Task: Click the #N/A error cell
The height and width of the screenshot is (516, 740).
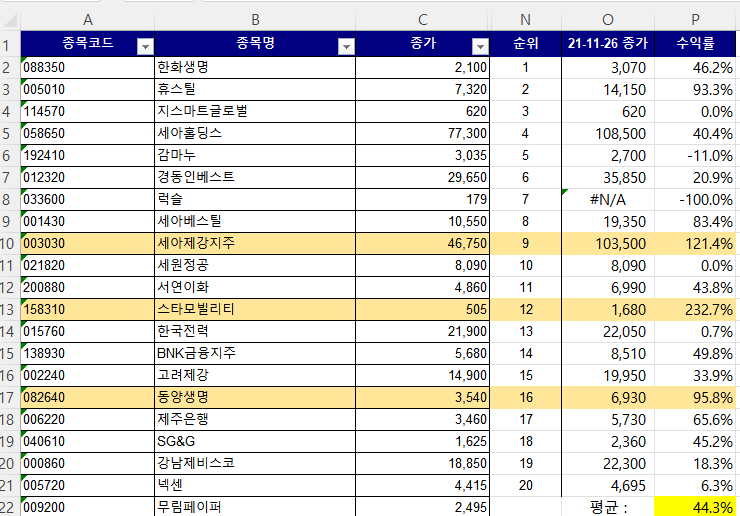Action: (608, 200)
